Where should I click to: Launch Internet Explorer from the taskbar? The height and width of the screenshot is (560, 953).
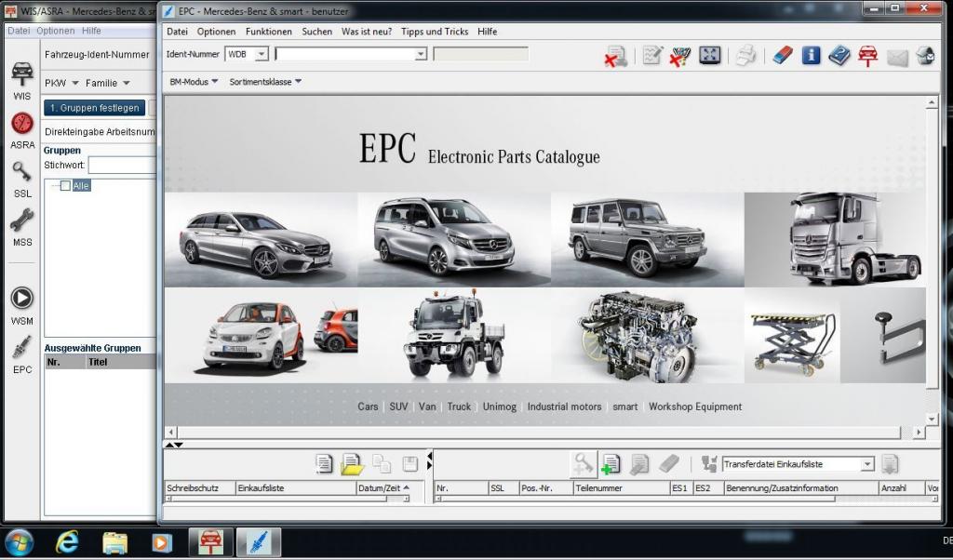[67, 541]
